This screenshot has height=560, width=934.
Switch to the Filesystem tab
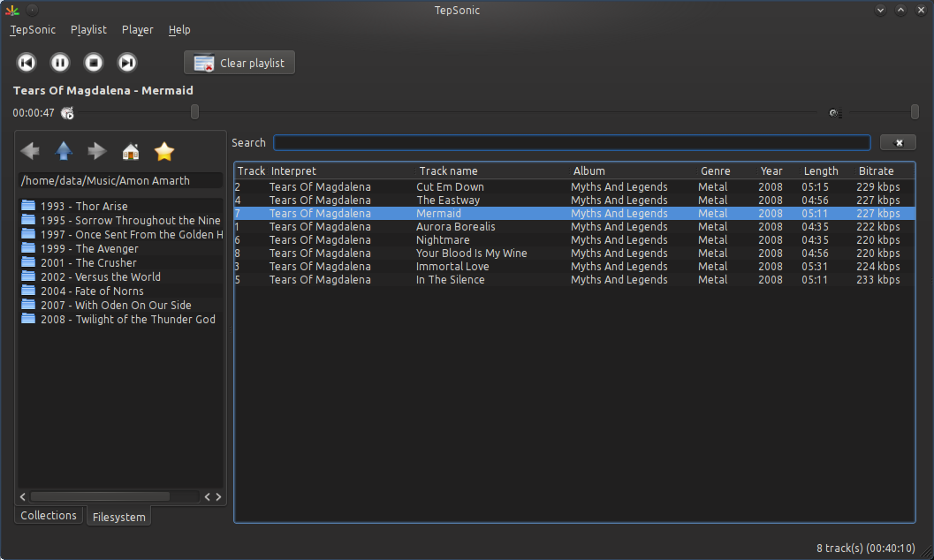[x=118, y=517]
